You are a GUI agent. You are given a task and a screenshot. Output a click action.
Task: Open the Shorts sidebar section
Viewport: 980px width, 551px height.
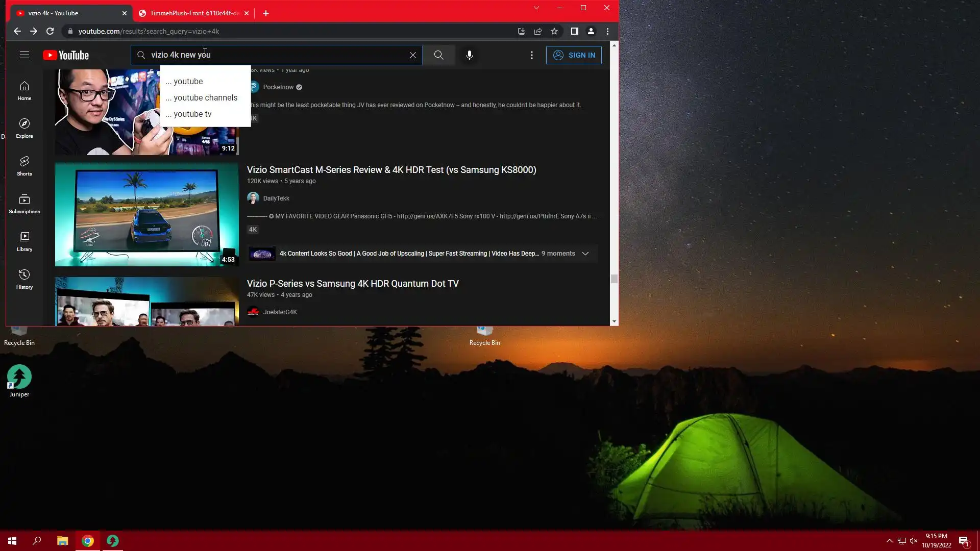[24, 166]
